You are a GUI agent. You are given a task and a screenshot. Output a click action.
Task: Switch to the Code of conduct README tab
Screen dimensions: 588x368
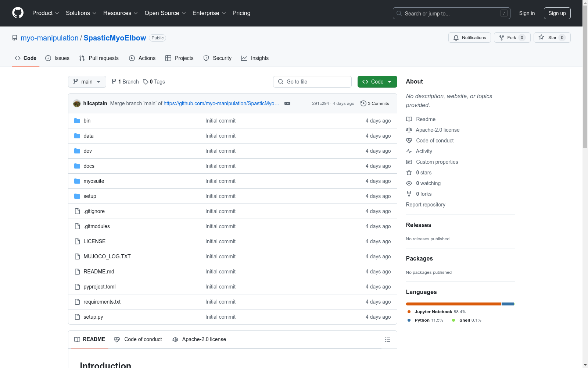pyautogui.click(x=138, y=339)
